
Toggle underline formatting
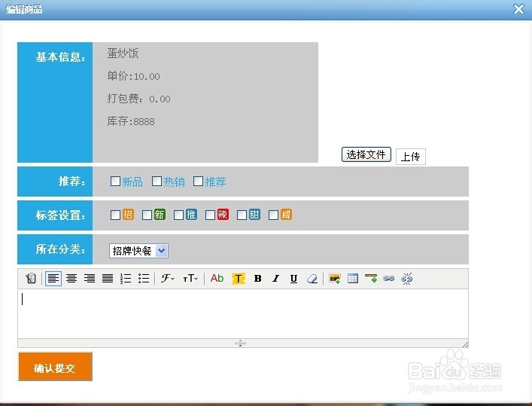(293, 278)
